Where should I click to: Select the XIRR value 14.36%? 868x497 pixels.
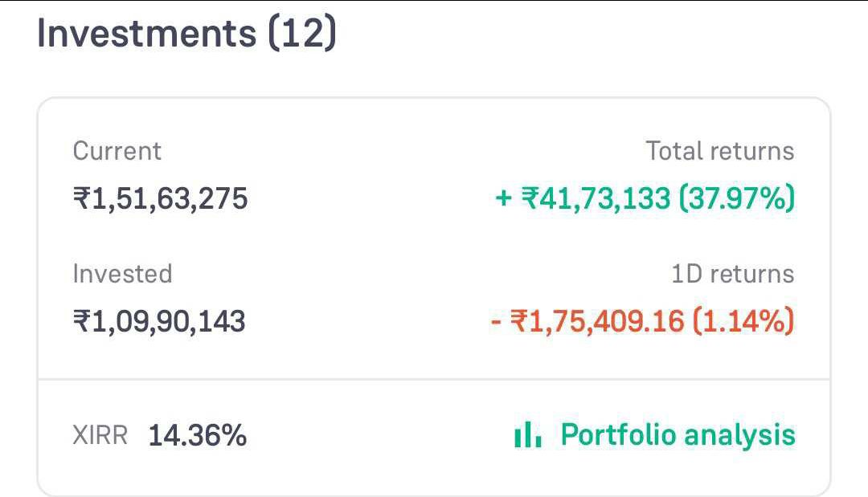tap(197, 435)
